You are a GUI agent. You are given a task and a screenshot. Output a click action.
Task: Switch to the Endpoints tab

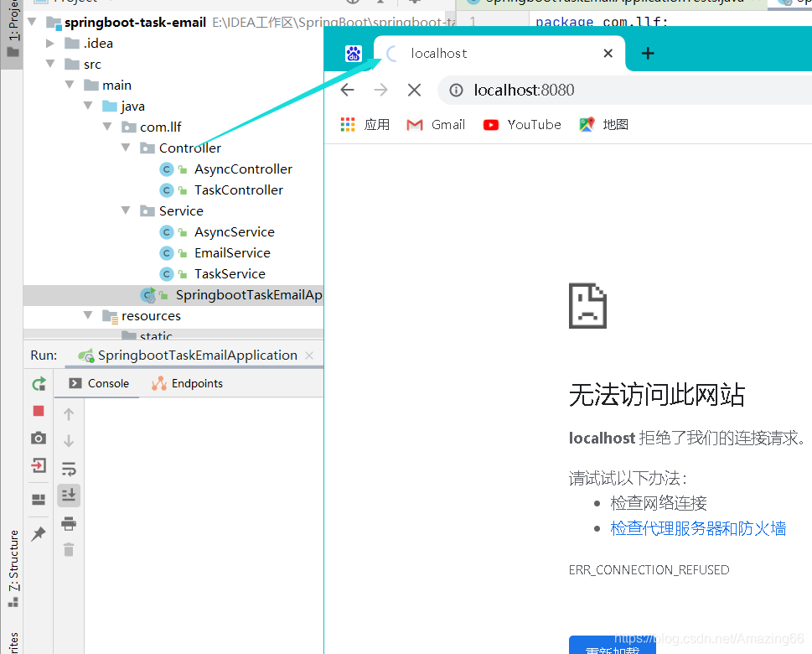188,383
